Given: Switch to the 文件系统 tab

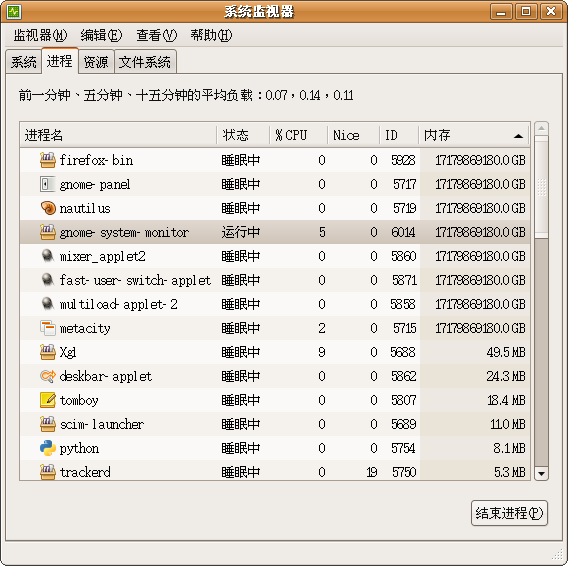Looking at the screenshot, I should [145, 62].
